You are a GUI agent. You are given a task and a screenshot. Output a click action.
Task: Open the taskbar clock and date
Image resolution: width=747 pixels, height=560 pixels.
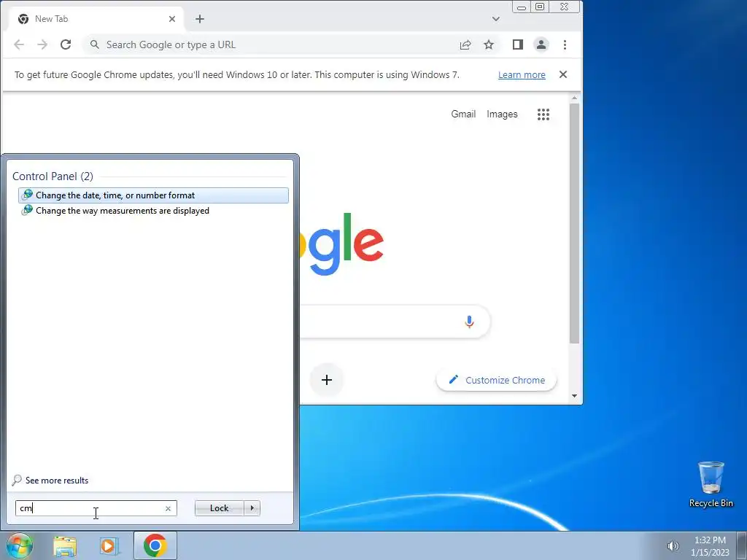click(710, 546)
